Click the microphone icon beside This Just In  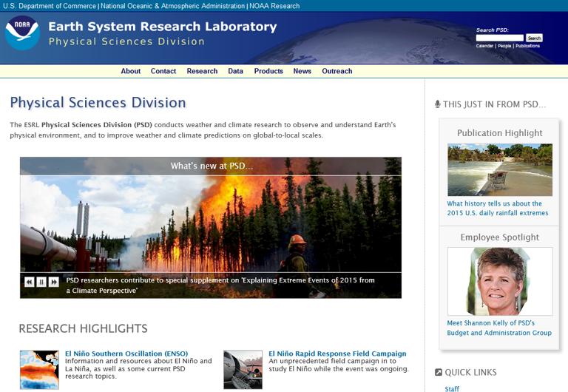pyautogui.click(x=438, y=104)
